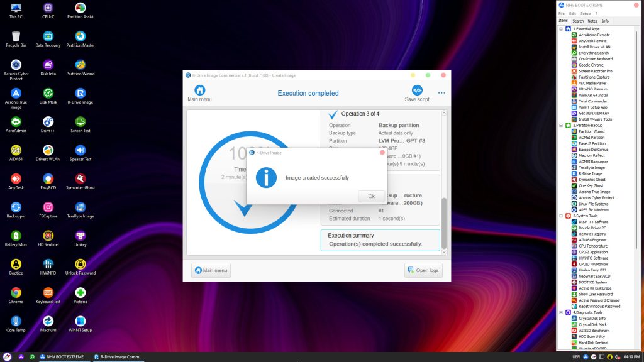Open Disk Info desktop icon
The image size is (644, 362).
coord(48,68)
